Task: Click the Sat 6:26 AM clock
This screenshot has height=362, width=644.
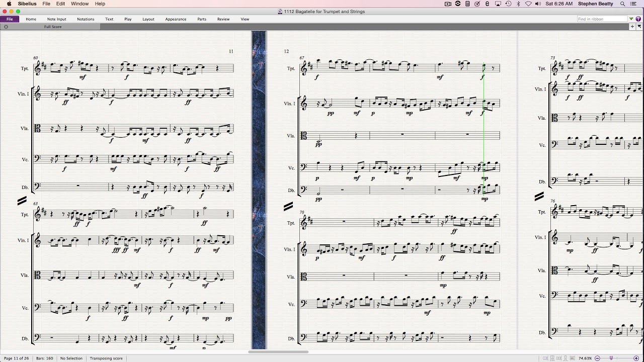Action: (559, 4)
